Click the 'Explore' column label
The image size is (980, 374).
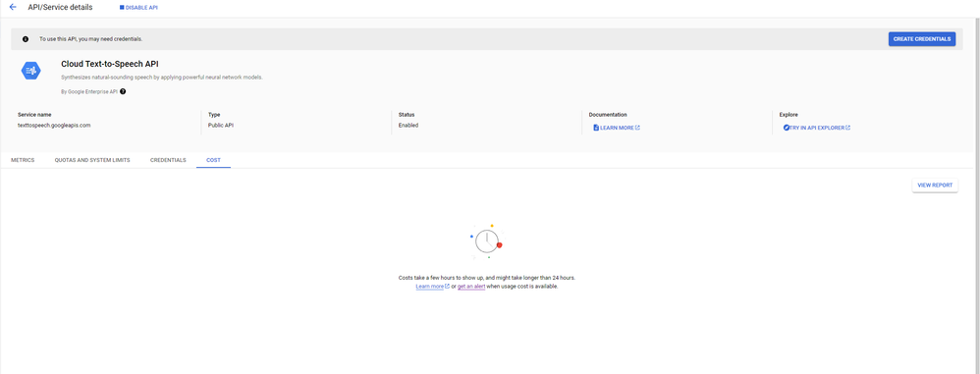point(789,114)
